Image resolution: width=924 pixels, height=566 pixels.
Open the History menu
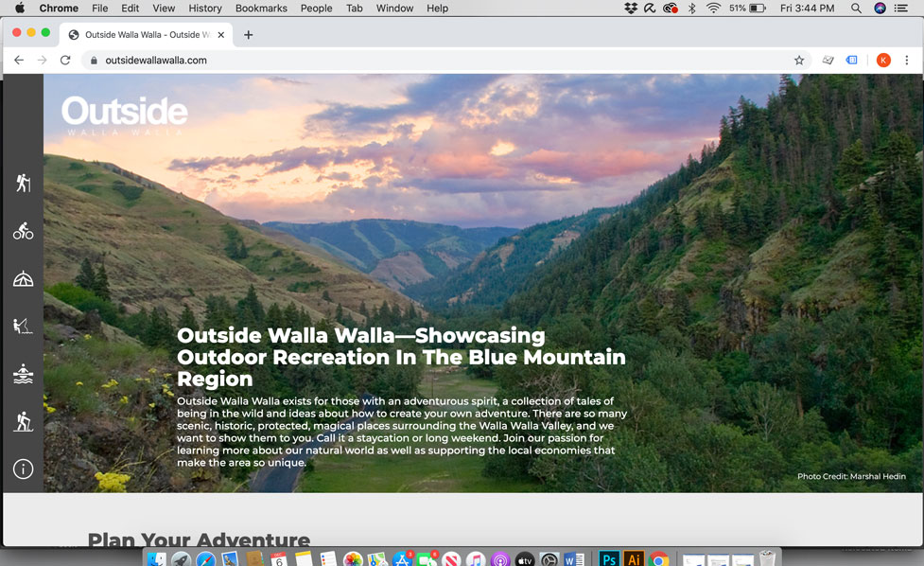204,9
